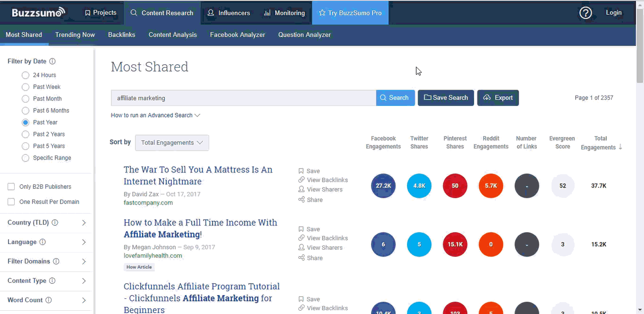This screenshot has width=644, height=314.
Task: Select the Specific Range date filter
Action: [25, 158]
